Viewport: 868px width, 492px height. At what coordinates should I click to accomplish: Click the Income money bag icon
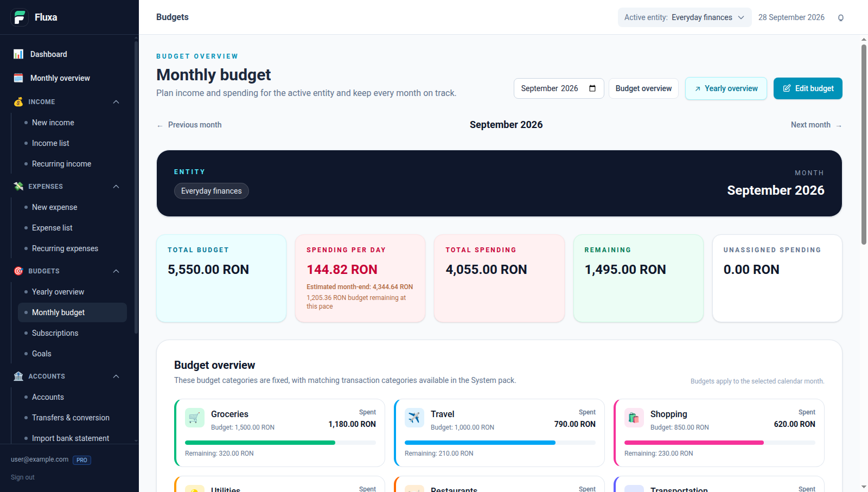tap(18, 102)
